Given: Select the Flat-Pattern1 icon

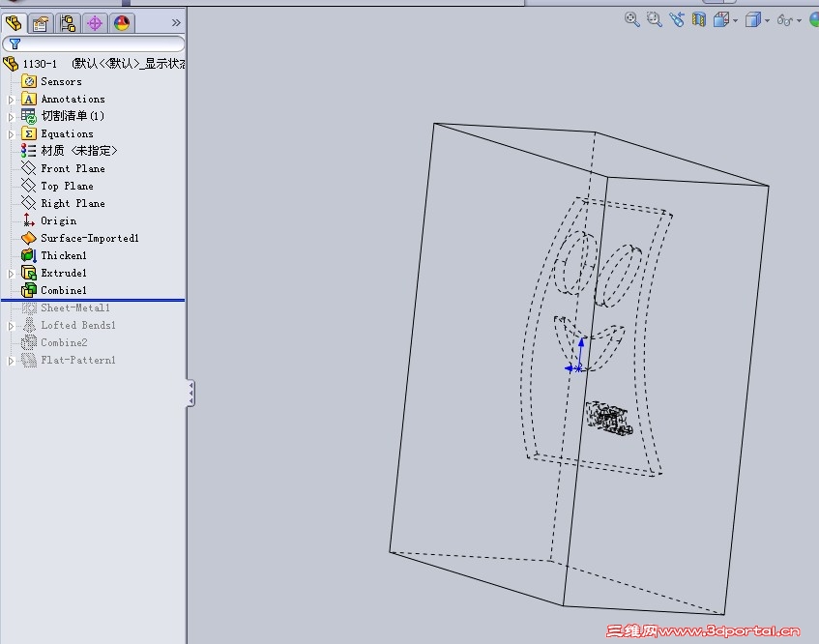Looking at the screenshot, I should coord(29,360).
